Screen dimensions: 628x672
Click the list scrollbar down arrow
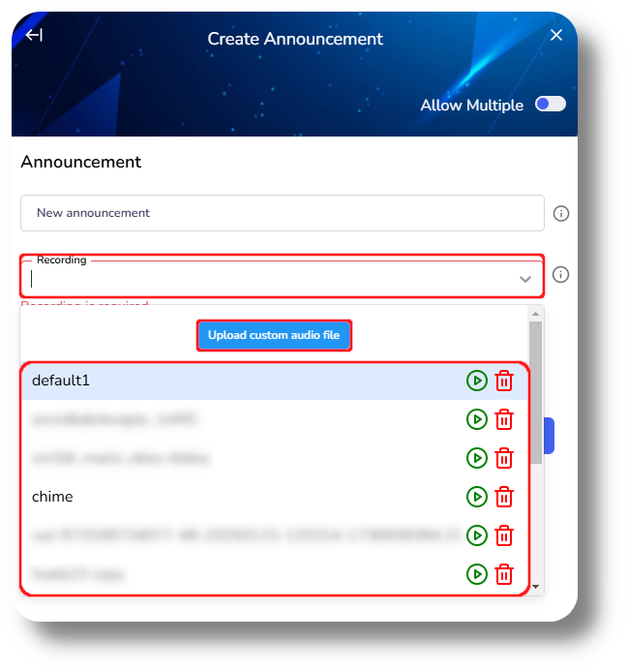pos(535,586)
